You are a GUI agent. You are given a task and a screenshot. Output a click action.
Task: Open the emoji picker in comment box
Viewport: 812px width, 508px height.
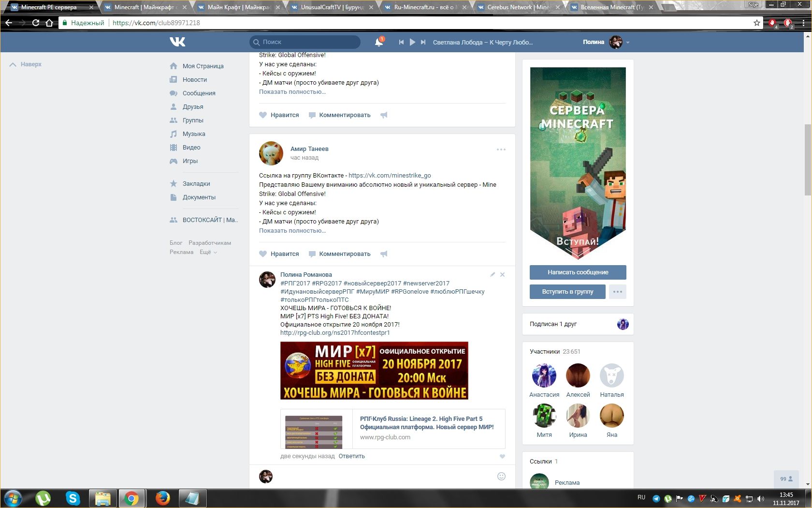coord(501,476)
